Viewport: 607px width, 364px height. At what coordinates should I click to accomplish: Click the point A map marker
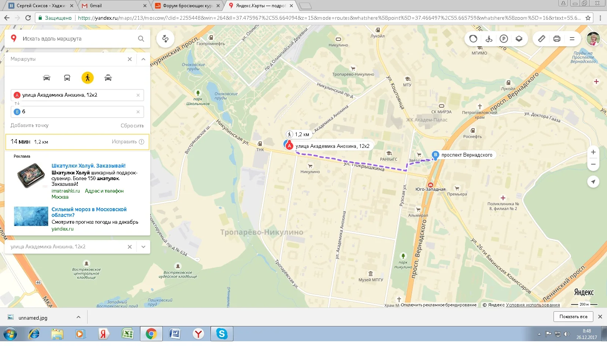pyautogui.click(x=289, y=146)
